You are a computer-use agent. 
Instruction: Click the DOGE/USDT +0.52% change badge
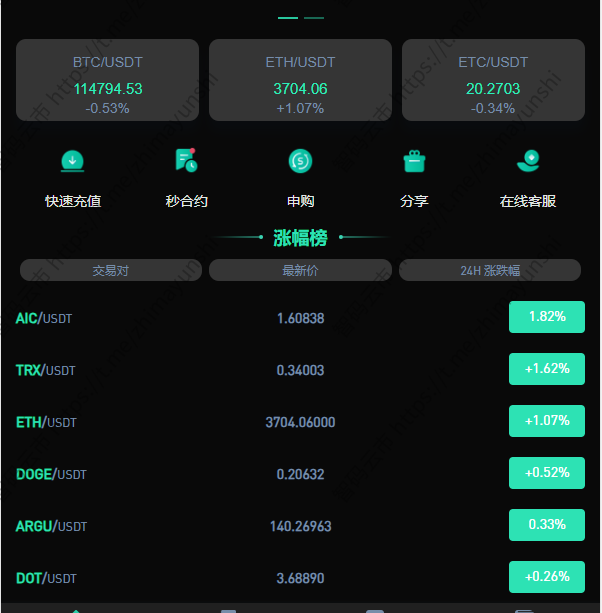pos(546,473)
